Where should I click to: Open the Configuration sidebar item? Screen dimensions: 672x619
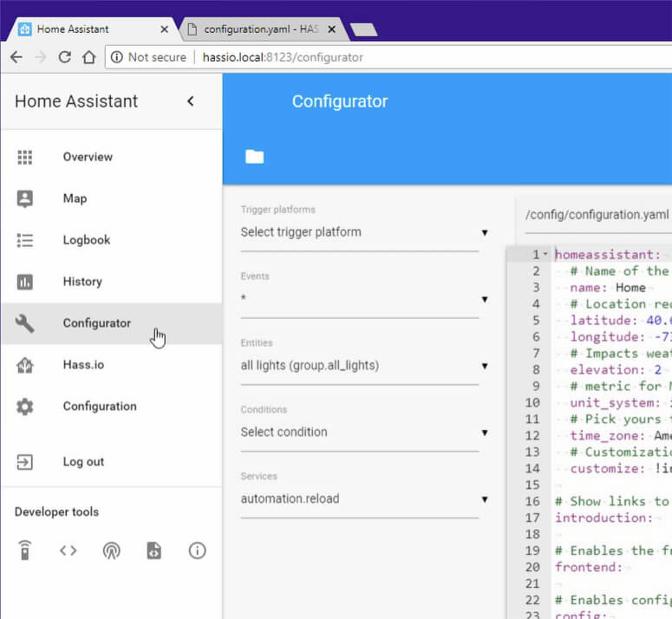click(111, 407)
